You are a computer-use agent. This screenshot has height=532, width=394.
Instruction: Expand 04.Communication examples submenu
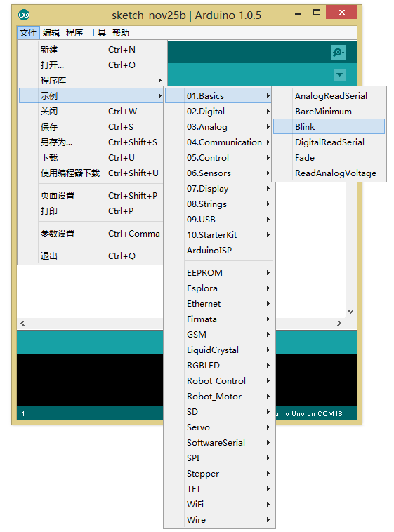coord(218,142)
